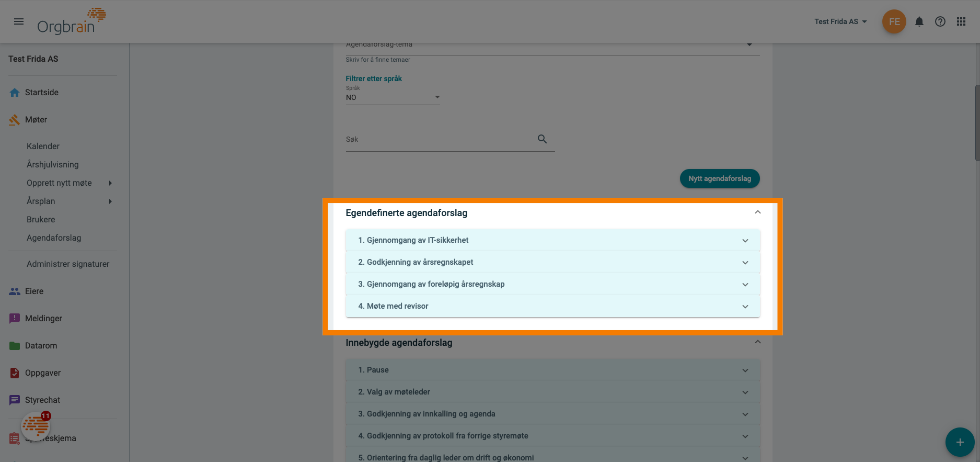Expand Godkjenning av protokoll fra forrige styremøte
Viewport: 980px width, 462px height.
pyautogui.click(x=552, y=436)
